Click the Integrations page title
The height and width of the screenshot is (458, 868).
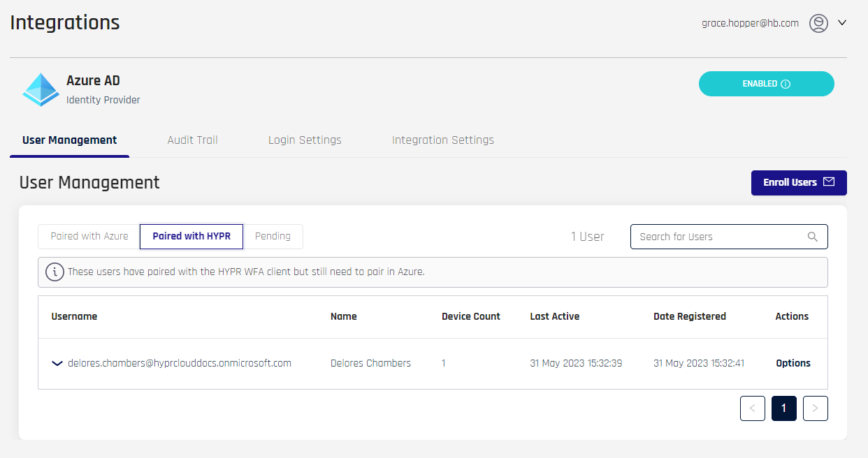(65, 22)
